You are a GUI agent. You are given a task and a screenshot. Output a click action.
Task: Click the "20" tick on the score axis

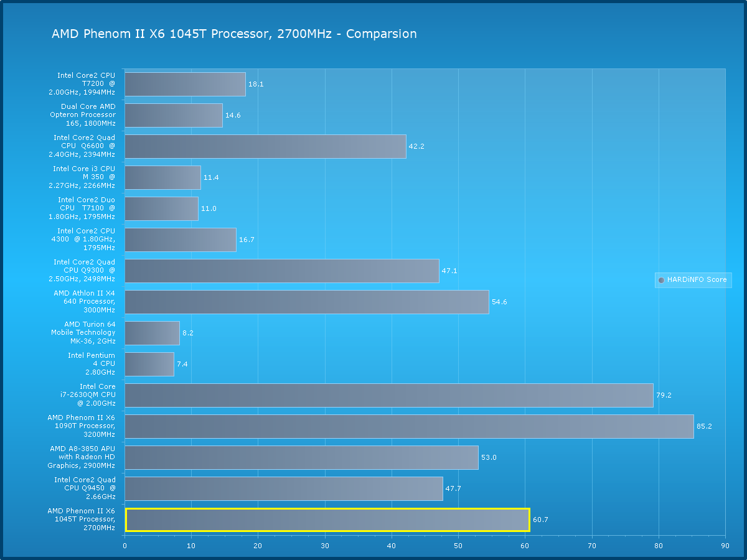click(x=258, y=546)
